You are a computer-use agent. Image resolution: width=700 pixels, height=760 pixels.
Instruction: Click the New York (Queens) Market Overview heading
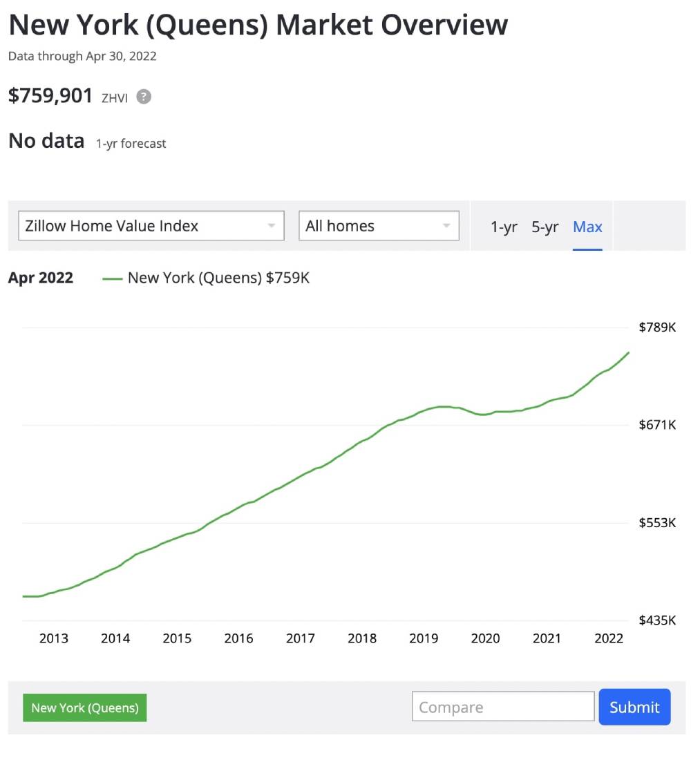[258, 26]
